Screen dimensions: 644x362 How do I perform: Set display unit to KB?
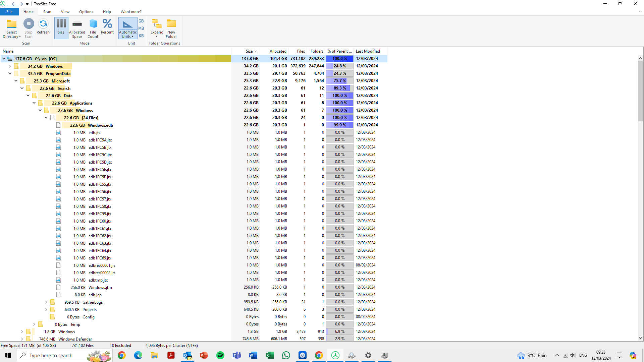141,36
